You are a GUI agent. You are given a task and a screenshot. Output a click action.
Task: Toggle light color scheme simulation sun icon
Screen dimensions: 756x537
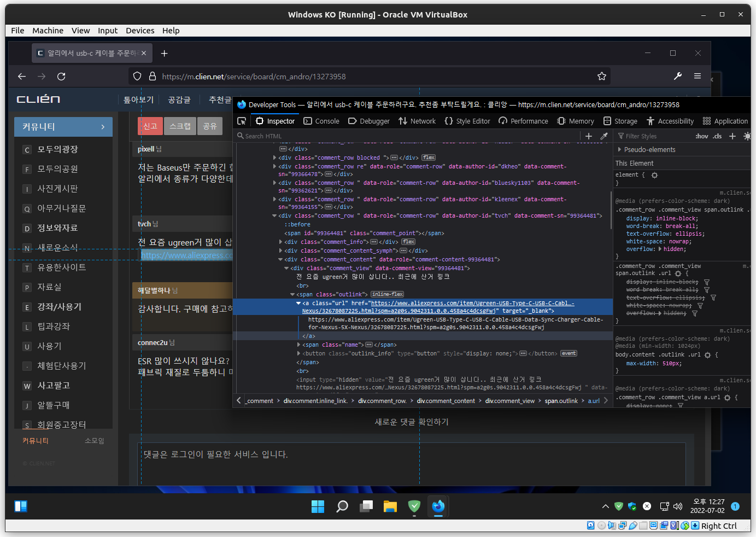click(747, 136)
